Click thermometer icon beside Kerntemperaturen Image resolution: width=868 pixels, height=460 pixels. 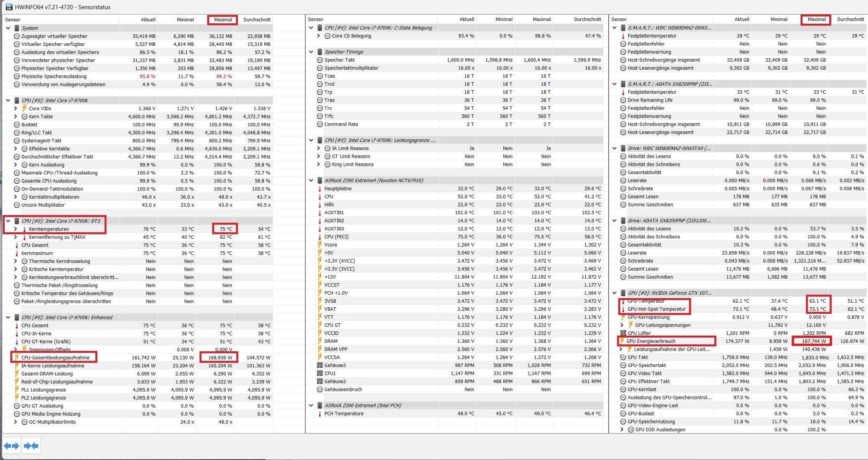click(24, 229)
